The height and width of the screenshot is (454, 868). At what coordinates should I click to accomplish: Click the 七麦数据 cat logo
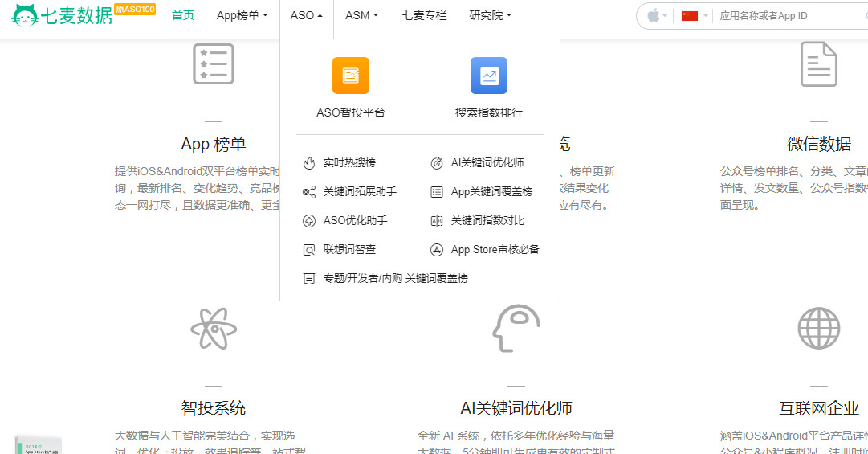click(x=25, y=15)
